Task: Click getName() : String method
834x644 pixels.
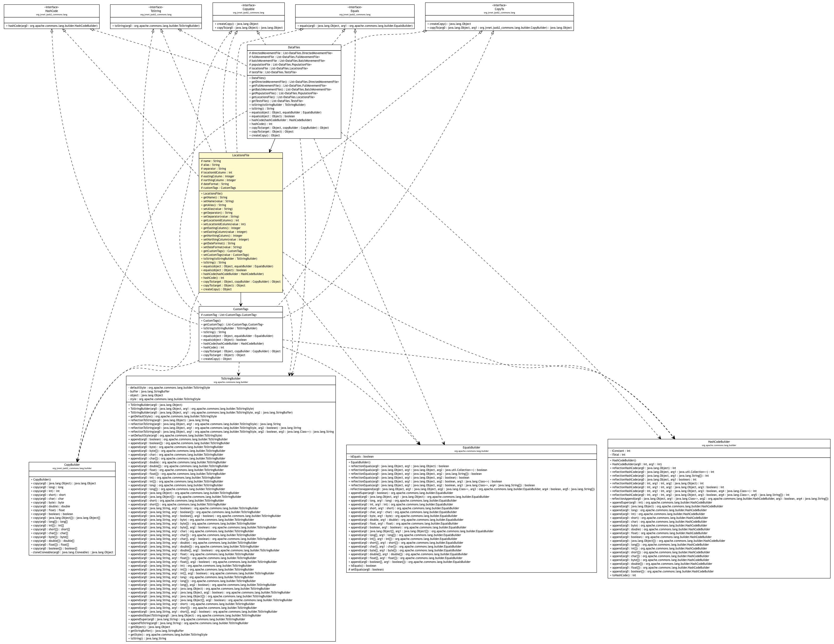Action: click(214, 197)
